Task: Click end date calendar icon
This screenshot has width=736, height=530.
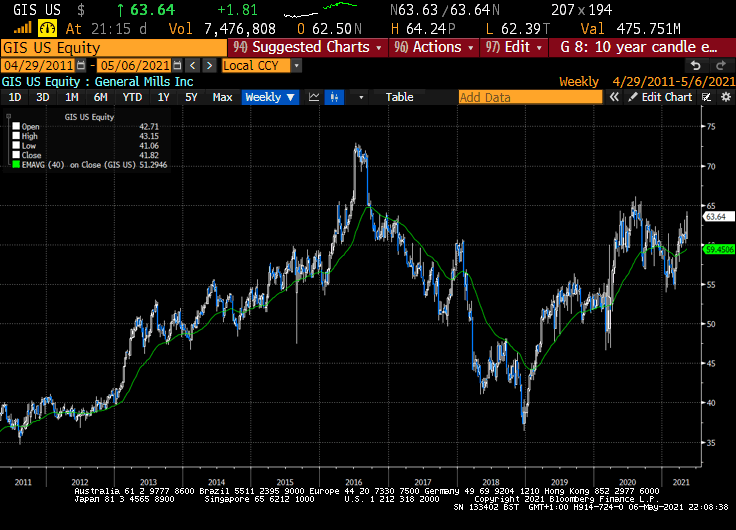Action: point(179,65)
